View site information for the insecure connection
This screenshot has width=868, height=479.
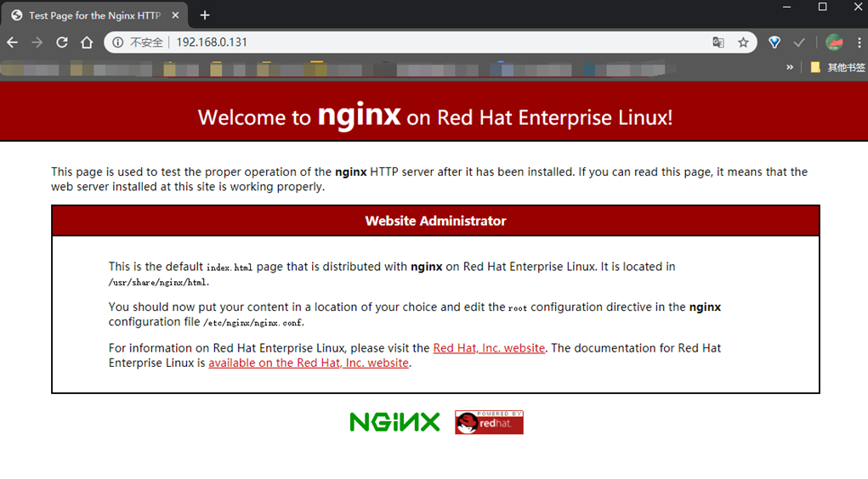pos(118,42)
